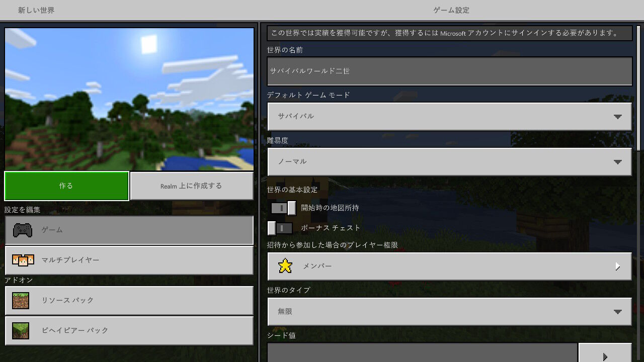The height and width of the screenshot is (362, 644).
Task: Click the game controller icon
Action: pos(23,230)
